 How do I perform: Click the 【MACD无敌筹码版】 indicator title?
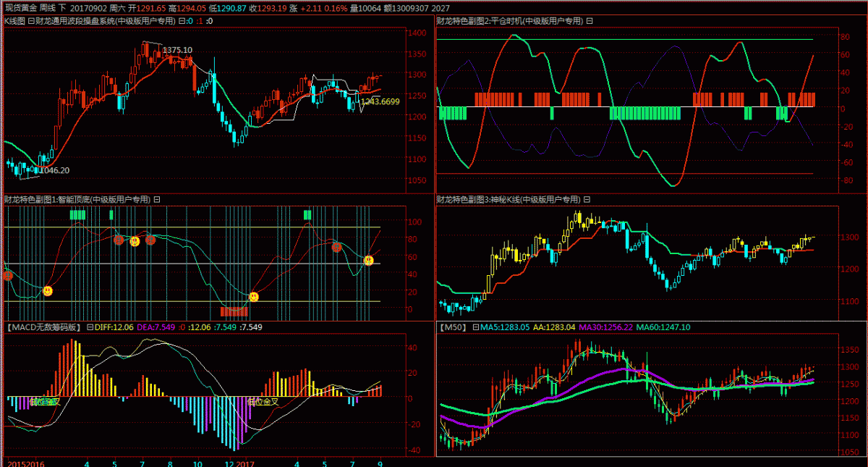coord(42,327)
